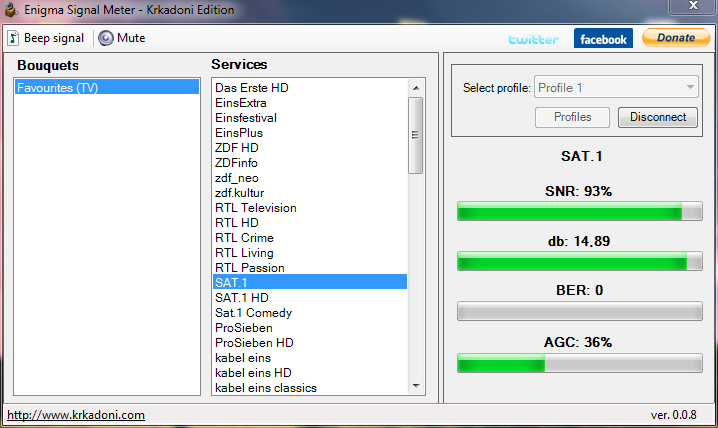The image size is (718, 428).
Task: Select RTL Crime service
Action: tap(310, 238)
